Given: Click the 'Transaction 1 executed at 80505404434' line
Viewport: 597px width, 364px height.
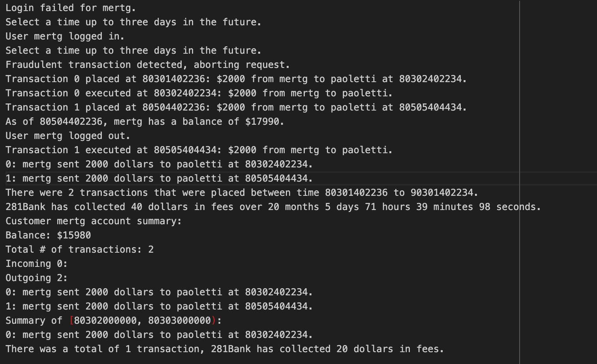Looking at the screenshot, I should pyautogui.click(x=199, y=150).
